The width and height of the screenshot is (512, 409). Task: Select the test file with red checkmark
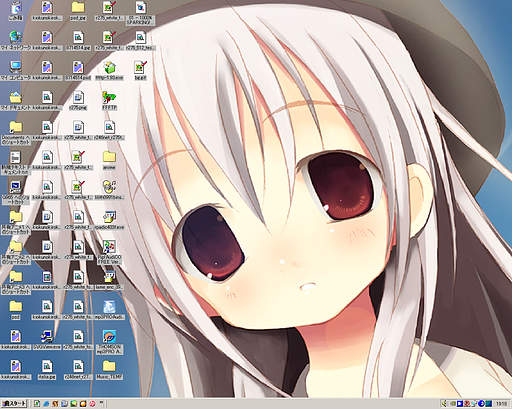coord(140,70)
